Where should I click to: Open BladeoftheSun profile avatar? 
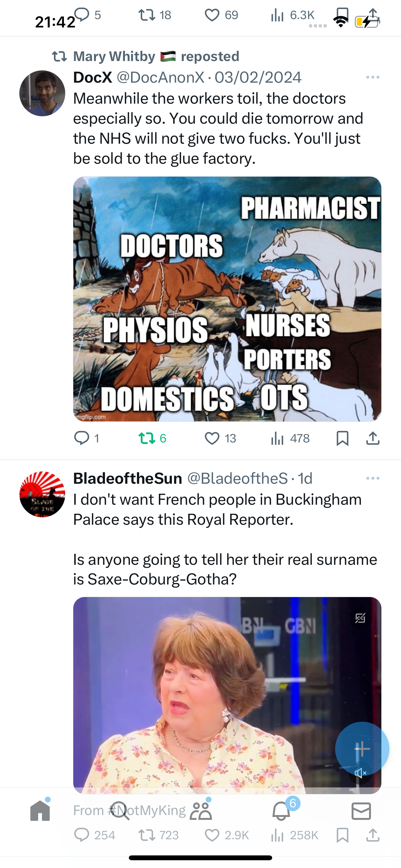click(x=42, y=494)
